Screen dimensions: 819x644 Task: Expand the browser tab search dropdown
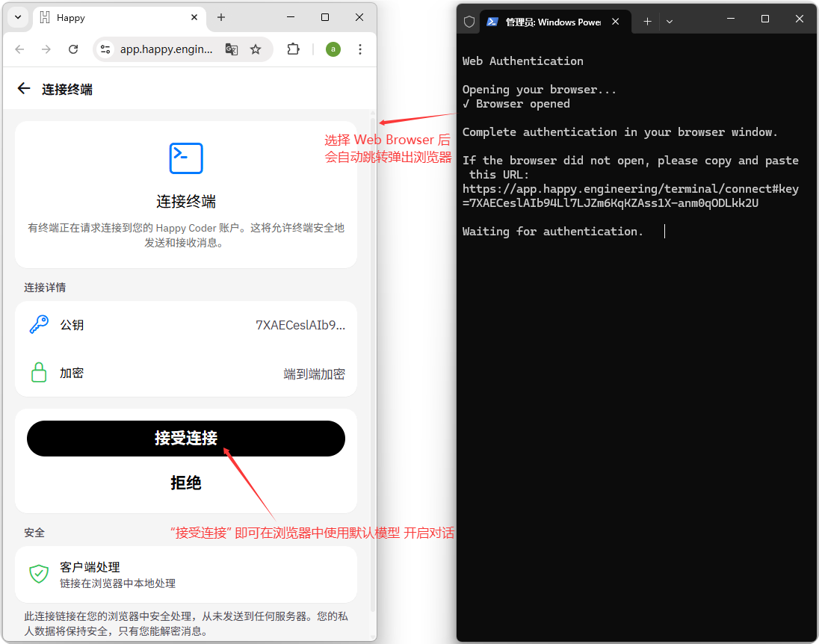pyautogui.click(x=18, y=17)
